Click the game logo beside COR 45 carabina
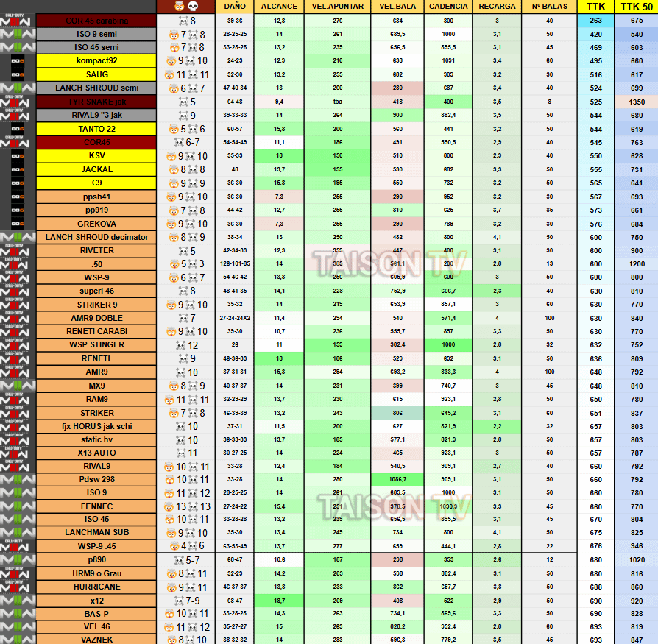 click(x=18, y=21)
